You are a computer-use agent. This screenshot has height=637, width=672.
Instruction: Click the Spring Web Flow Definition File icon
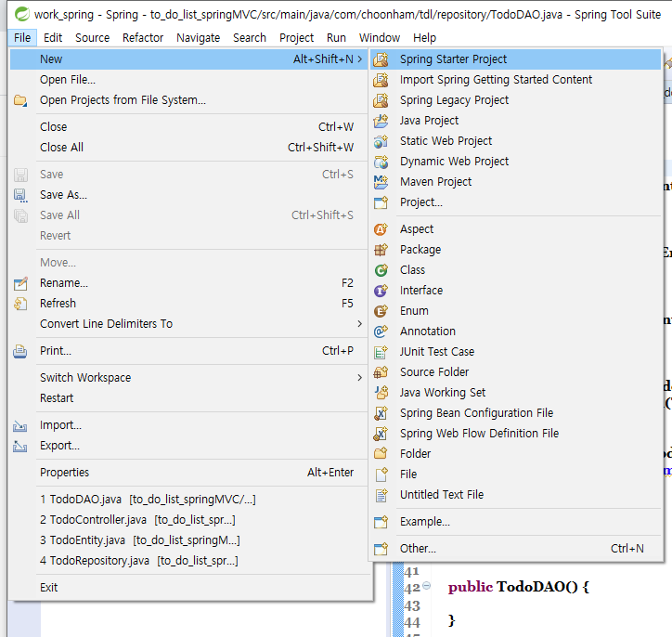381,434
